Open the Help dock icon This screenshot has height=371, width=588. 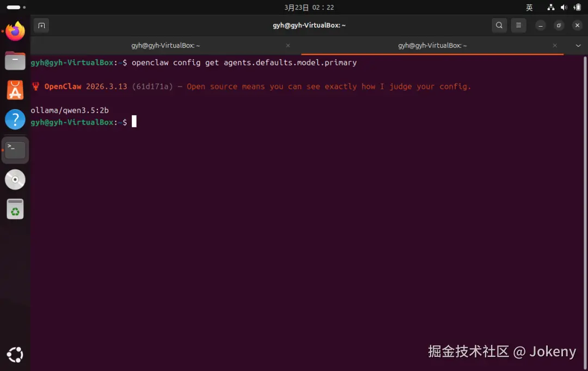tap(15, 120)
